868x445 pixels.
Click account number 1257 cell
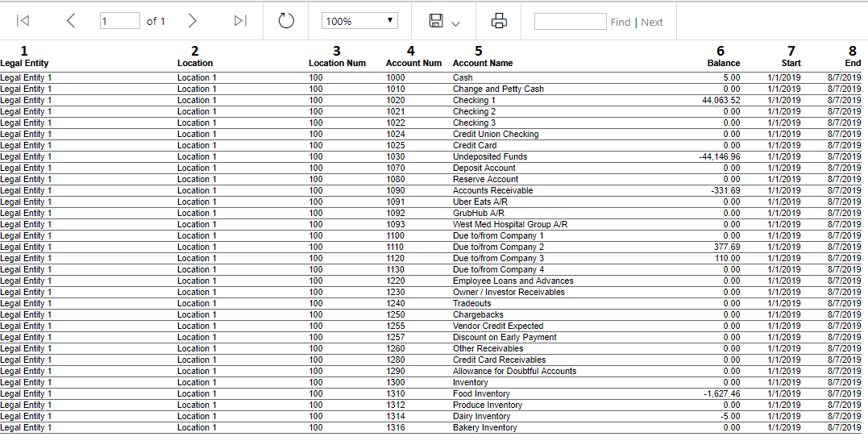(395, 337)
